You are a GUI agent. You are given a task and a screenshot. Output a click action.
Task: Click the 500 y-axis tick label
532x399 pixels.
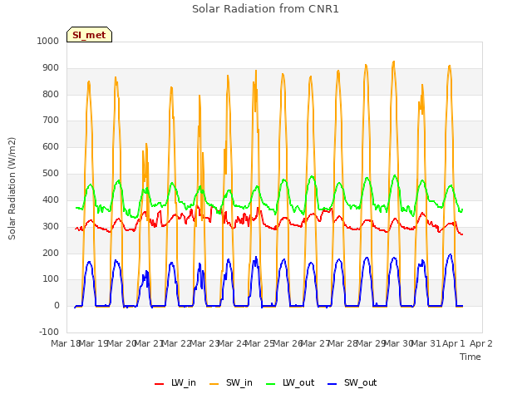51,174
